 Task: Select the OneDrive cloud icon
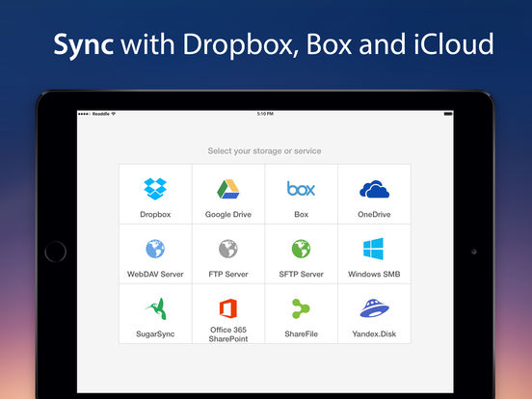coord(374,189)
